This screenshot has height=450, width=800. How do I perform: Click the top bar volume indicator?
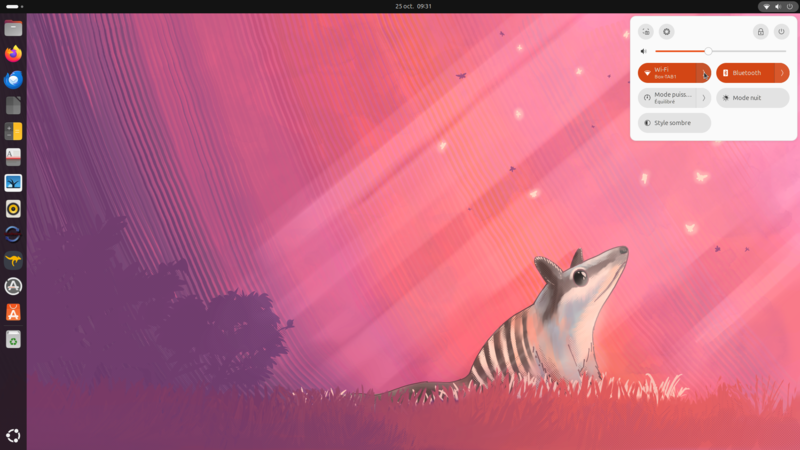(x=778, y=7)
